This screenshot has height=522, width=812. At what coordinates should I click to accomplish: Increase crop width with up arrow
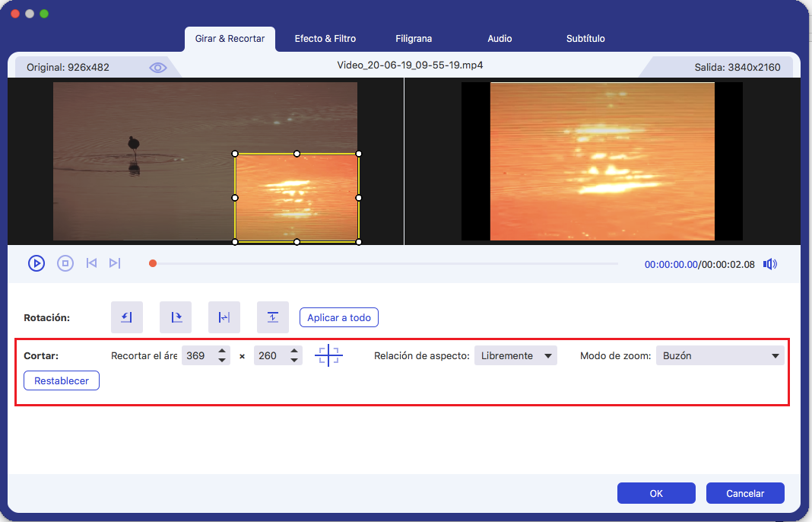(222, 351)
